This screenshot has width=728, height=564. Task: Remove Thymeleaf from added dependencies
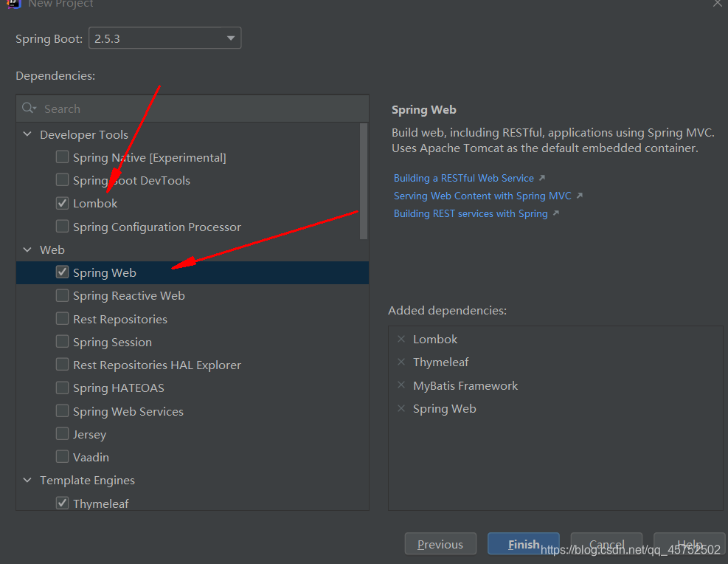coord(401,362)
